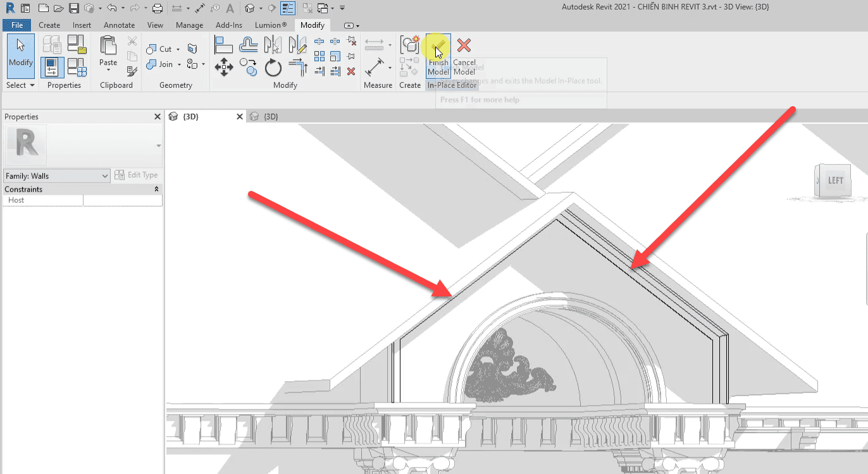Click the Type Properties icon
The image size is (868, 474).
pos(53,44)
